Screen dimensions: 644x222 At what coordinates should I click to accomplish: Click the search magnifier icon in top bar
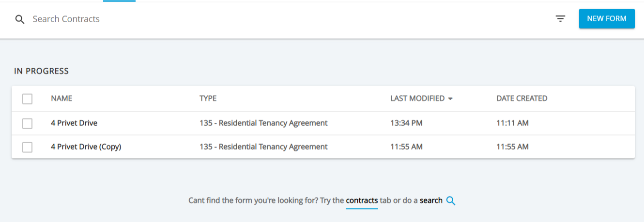click(20, 19)
